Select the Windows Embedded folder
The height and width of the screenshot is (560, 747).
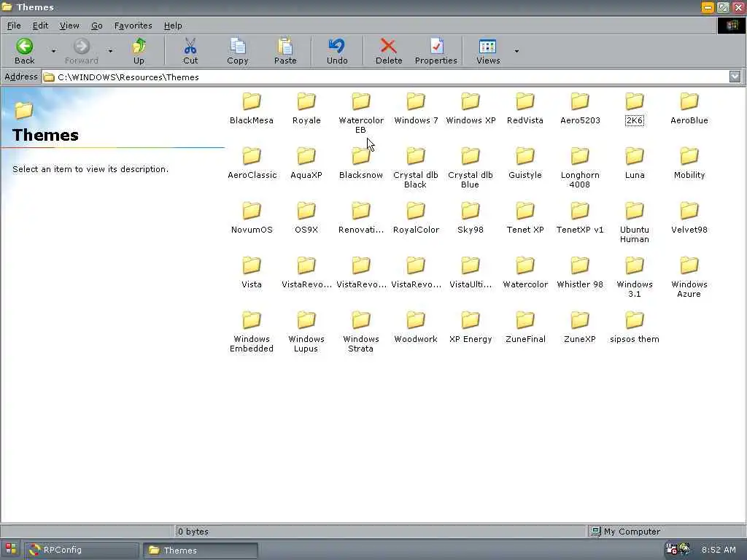(252, 332)
